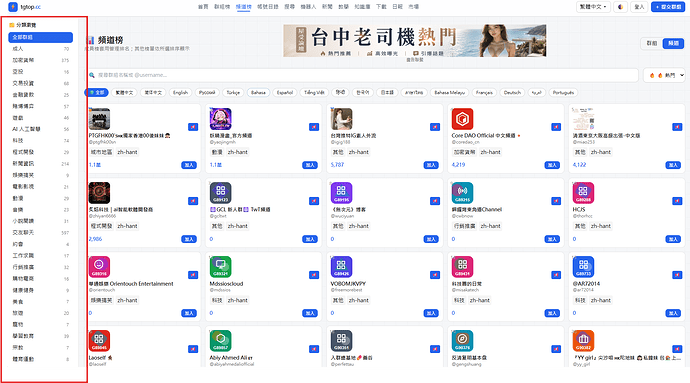Join the HCJS channel
This screenshot has width=690, height=383.
click(673, 239)
